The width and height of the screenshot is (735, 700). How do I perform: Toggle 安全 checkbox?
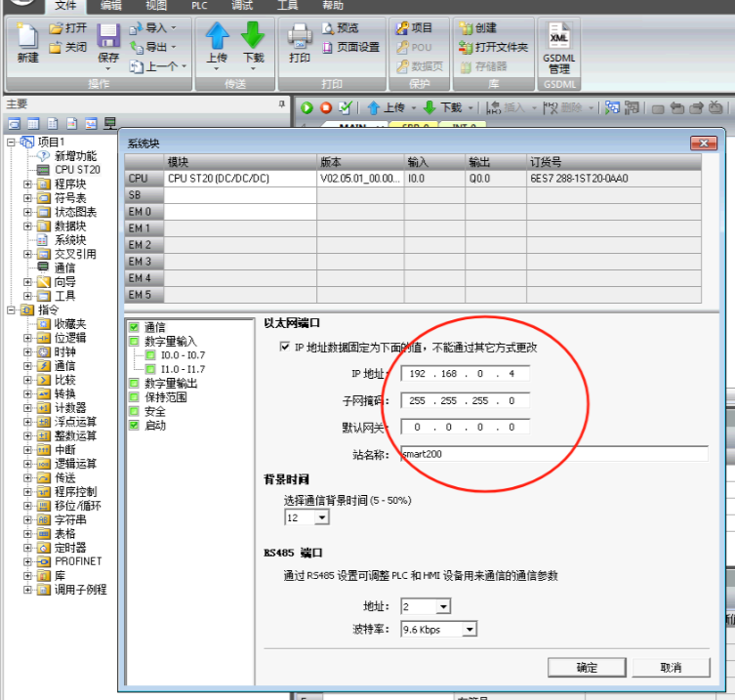(x=135, y=411)
